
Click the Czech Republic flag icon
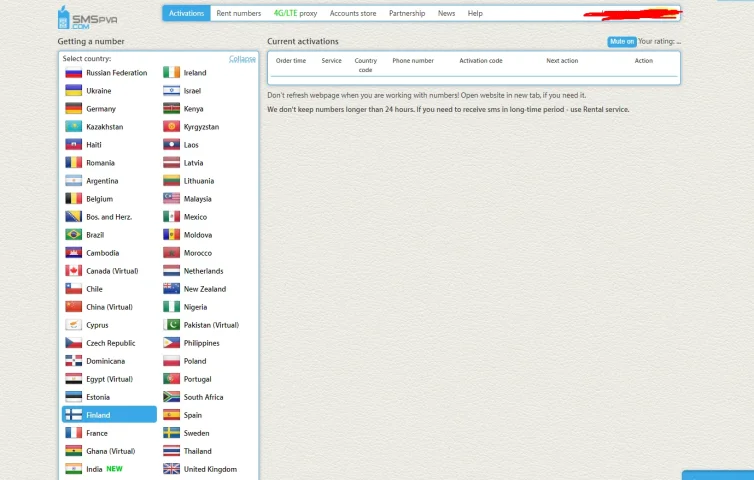pos(74,343)
